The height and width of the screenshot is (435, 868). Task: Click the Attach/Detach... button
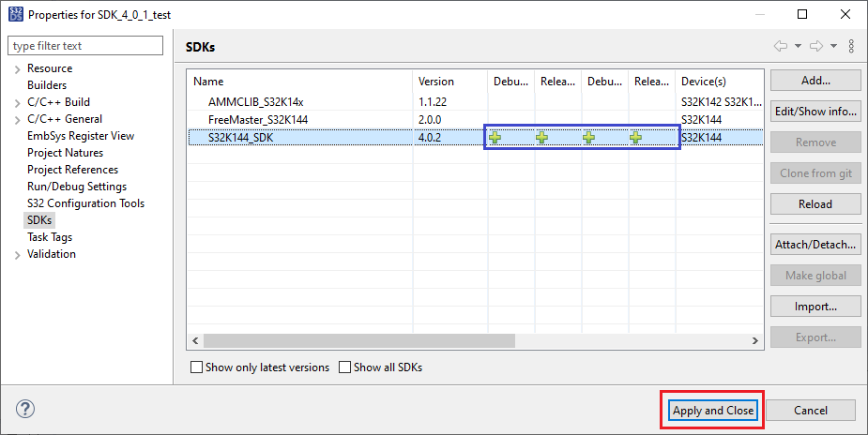click(815, 245)
